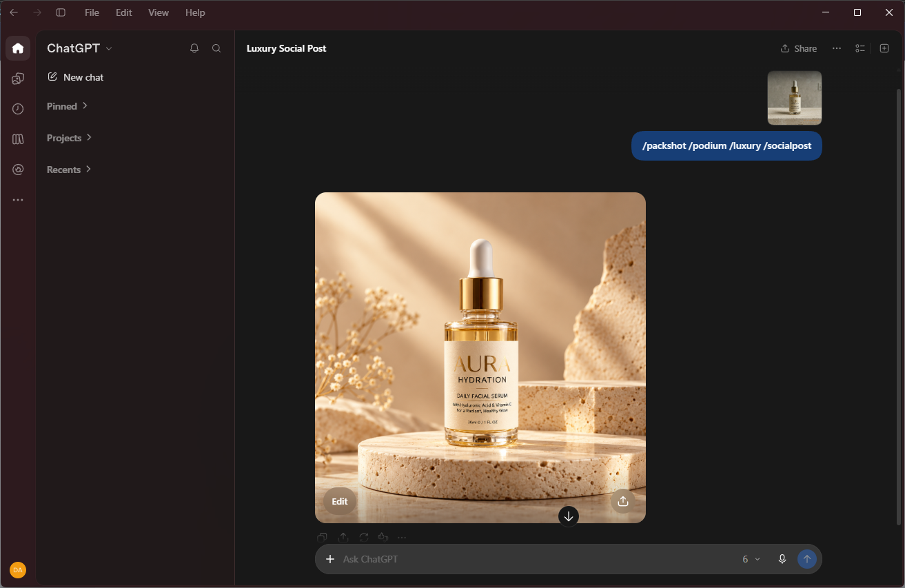The height and width of the screenshot is (588, 905).
Task: Send the message with the arrow button
Action: click(x=807, y=559)
